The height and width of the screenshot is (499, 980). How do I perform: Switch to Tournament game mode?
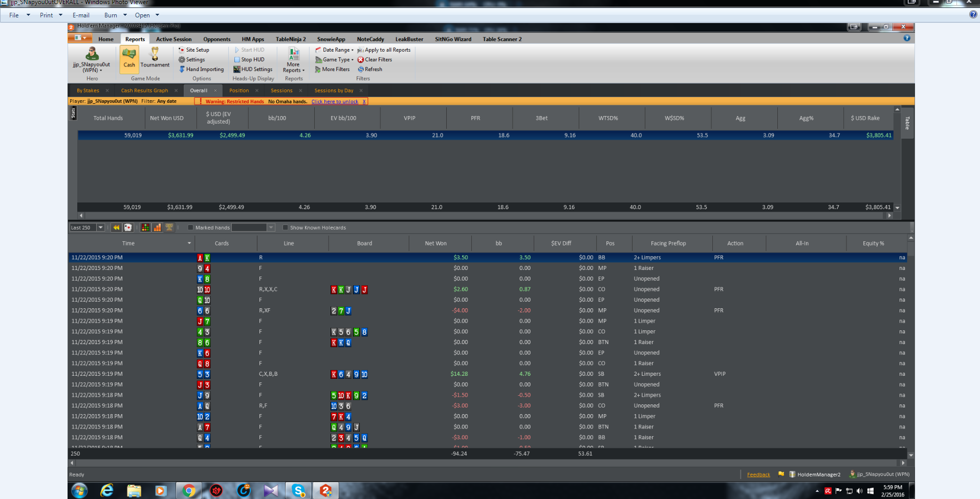point(155,59)
